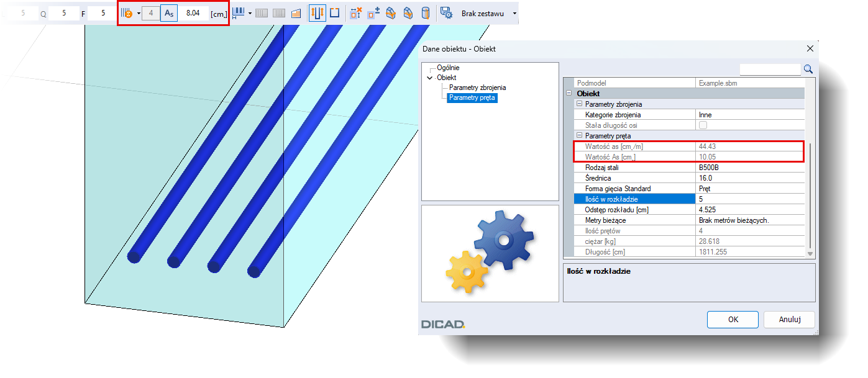Screen dimensions: 868x378
Task: Click the bar spacing distribution icon
Action: pyautogui.click(x=238, y=13)
